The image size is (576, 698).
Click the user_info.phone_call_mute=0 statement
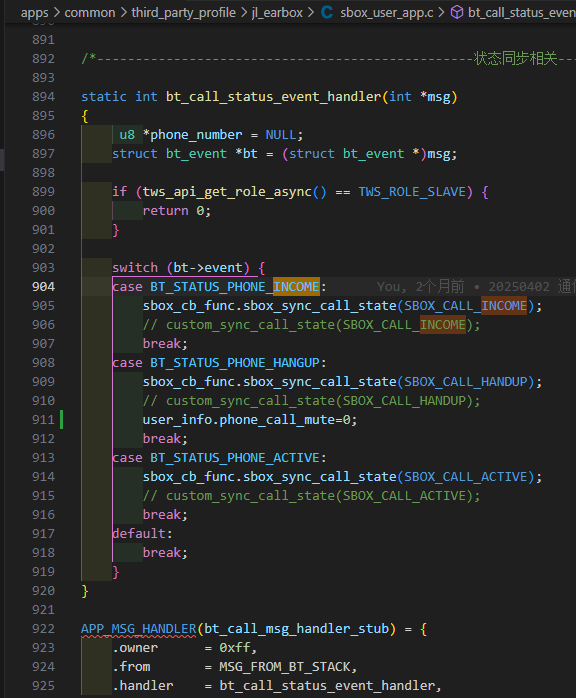(250, 420)
